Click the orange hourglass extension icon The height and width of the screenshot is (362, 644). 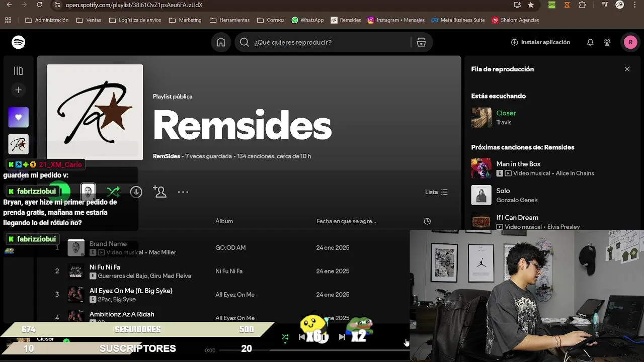[x=567, y=5]
